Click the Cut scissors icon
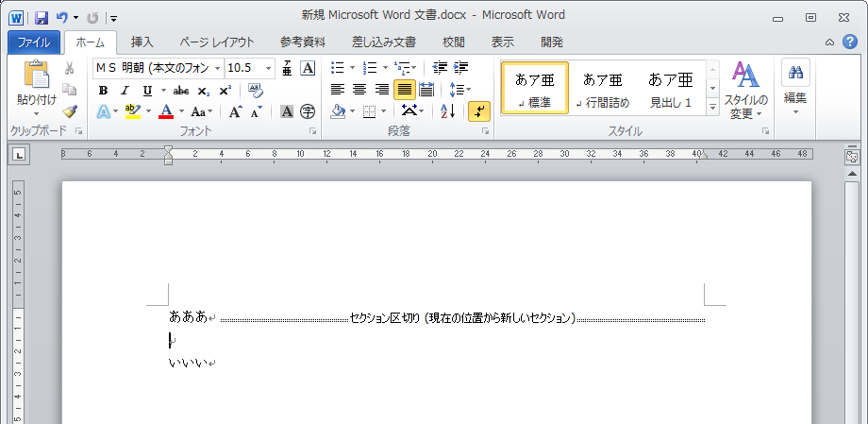This screenshot has width=868, height=424. 69,68
